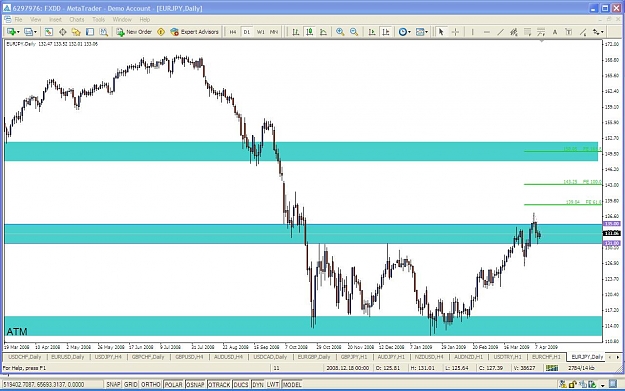
Task: Click the connection status bars indicator
Action: (552, 368)
